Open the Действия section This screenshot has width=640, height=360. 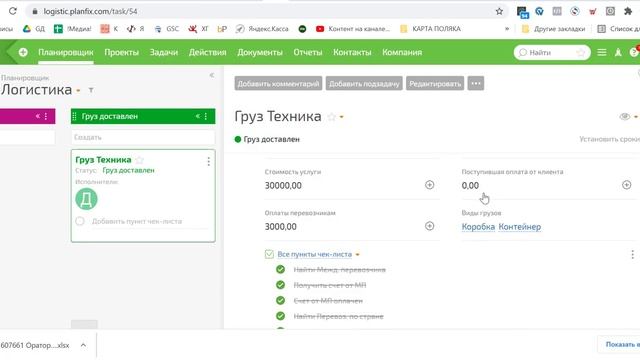coord(207,52)
